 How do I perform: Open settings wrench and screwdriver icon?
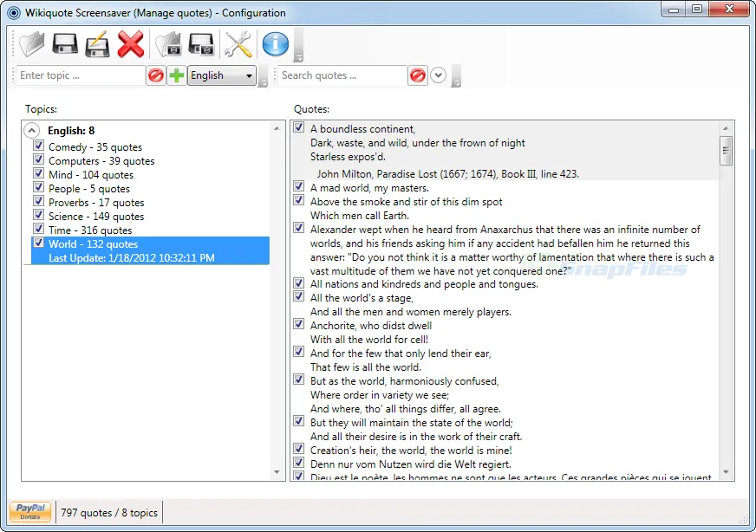click(238, 44)
